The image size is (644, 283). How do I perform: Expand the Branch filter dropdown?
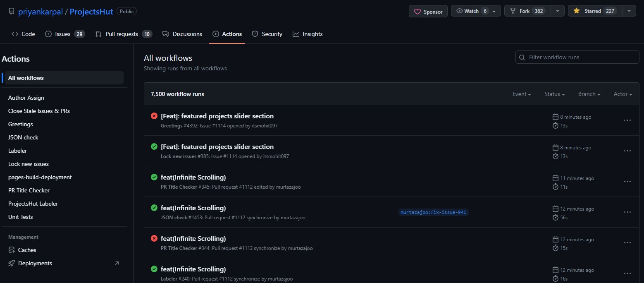589,94
